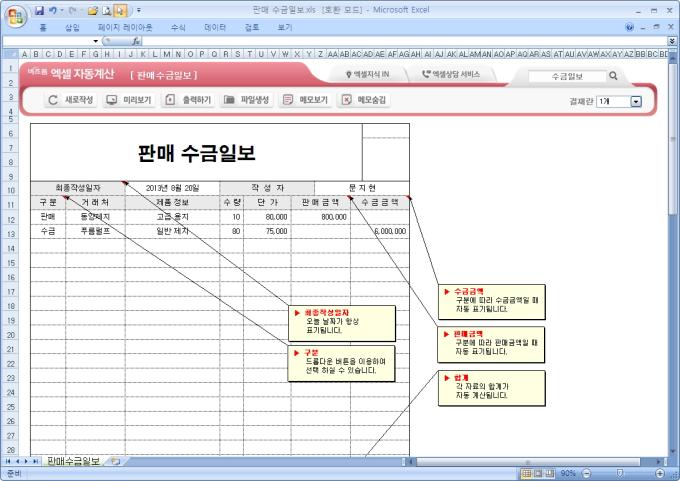
Task: Switch to the 수식 ribbon tab
Action: point(178,27)
